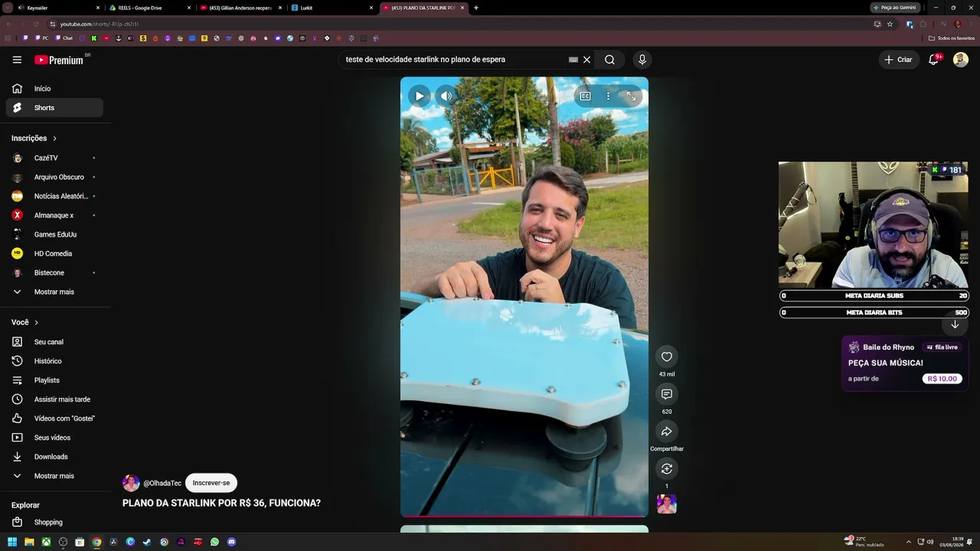Switch to the Gillian Anderson tab

pos(240,8)
